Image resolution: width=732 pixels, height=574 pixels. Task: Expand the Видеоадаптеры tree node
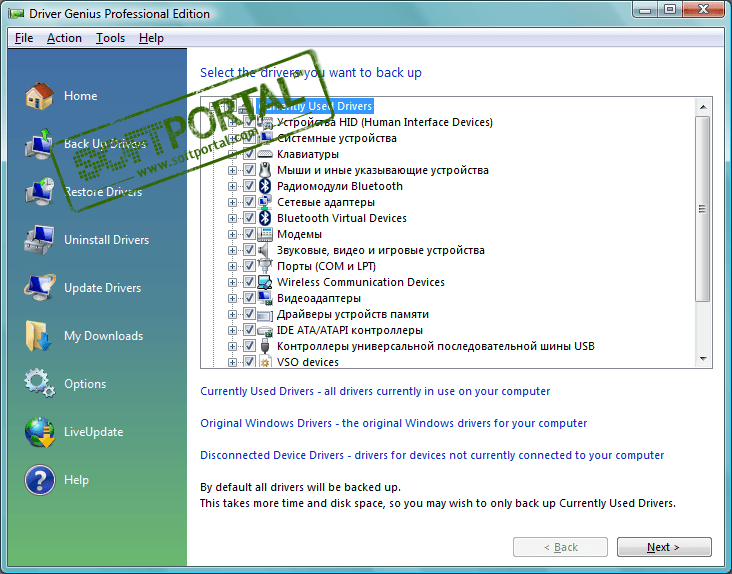pyautogui.click(x=232, y=298)
